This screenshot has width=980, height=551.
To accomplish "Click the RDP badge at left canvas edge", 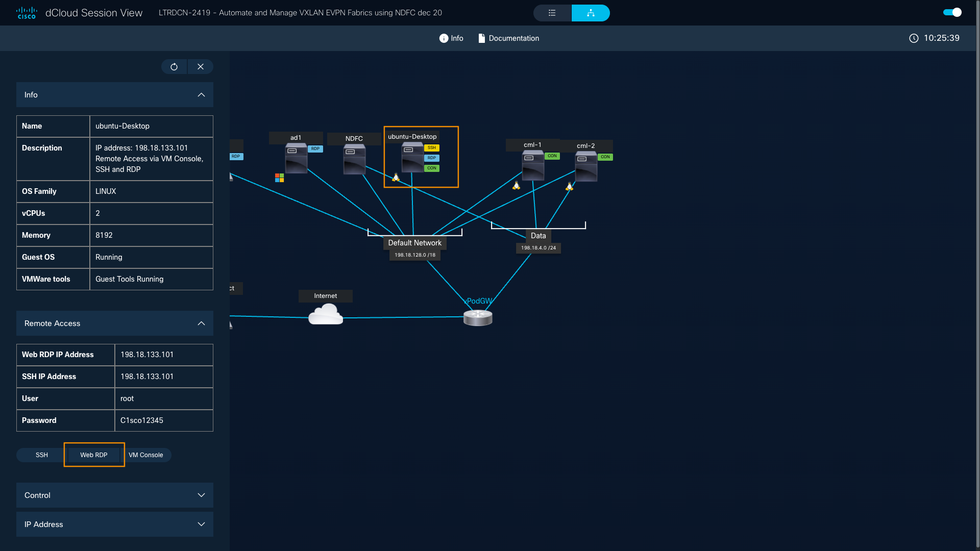I will click(x=236, y=157).
